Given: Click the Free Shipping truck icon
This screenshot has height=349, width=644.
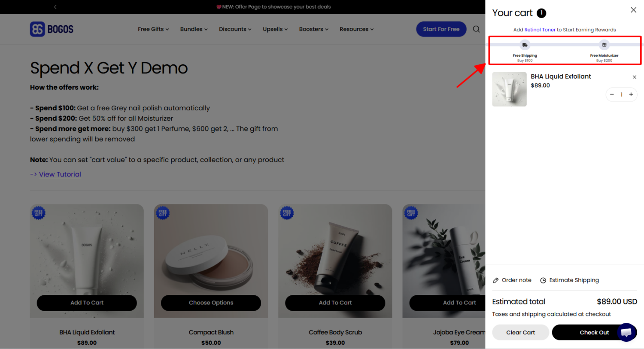Looking at the screenshot, I should point(525,45).
